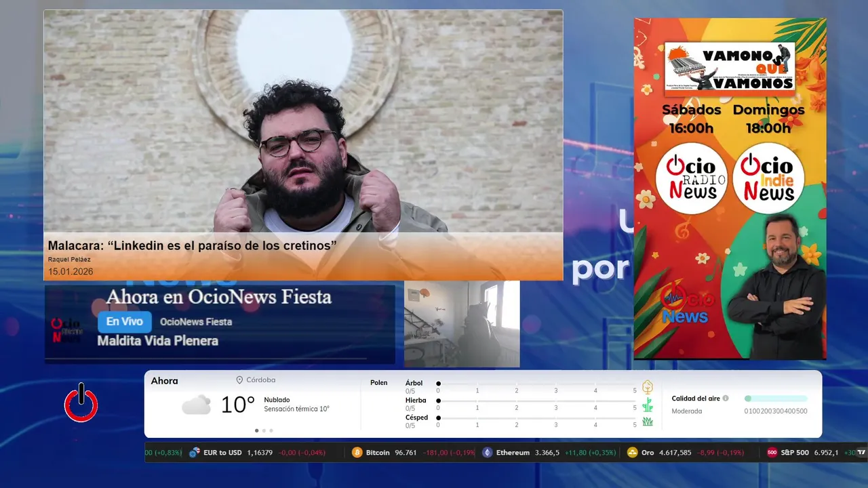The width and height of the screenshot is (868, 488).
Task: Click the OcioNews logo on the poster
Action: [x=687, y=305]
